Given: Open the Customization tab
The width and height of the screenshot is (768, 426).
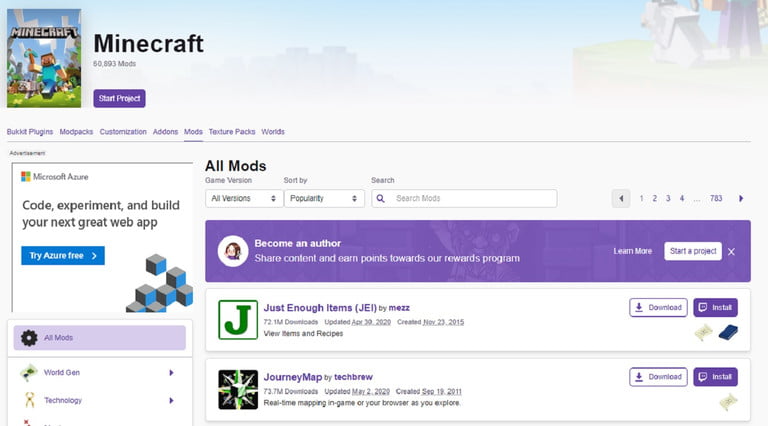Looking at the screenshot, I should (x=123, y=132).
